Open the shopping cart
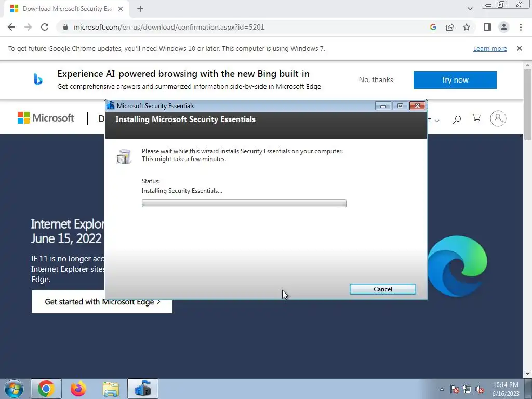This screenshot has width=532, height=399. [x=476, y=118]
